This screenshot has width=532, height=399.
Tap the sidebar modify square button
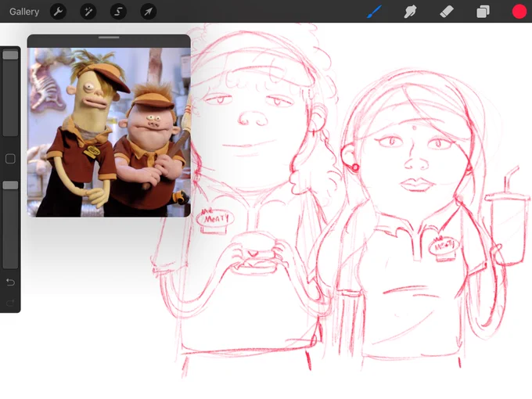tap(10, 159)
